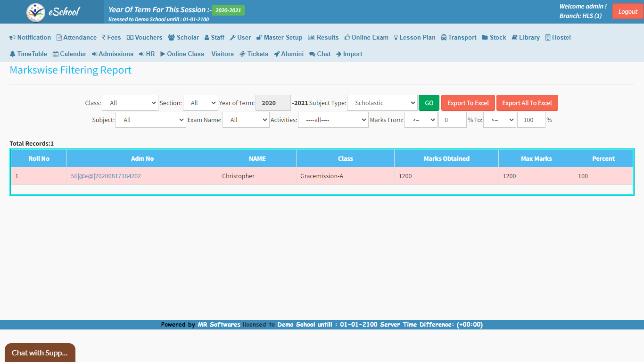Click the eSchool logo icon
Image resolution: width=644 pixels, height=362 pixels.
(36, 12)
